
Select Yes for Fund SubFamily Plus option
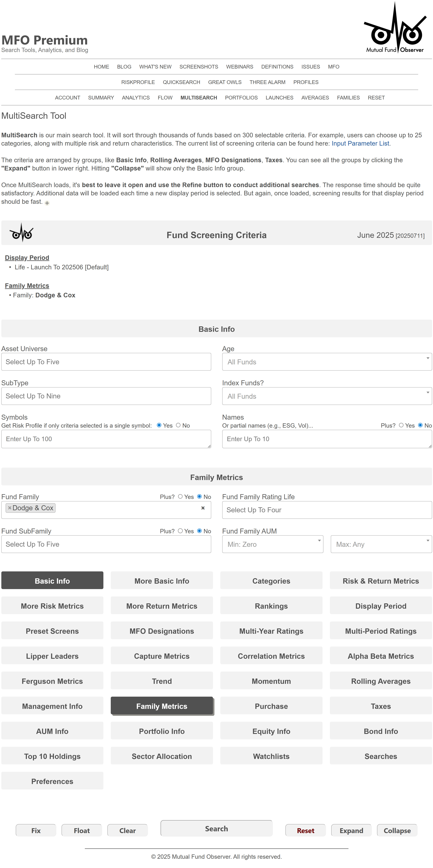pyautogui.click(x=180, y=531)
